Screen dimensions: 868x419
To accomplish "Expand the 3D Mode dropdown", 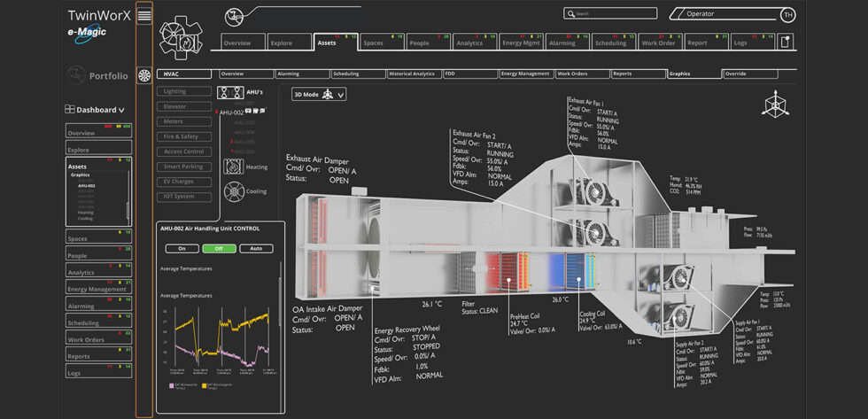I will [x=319, y=94].
